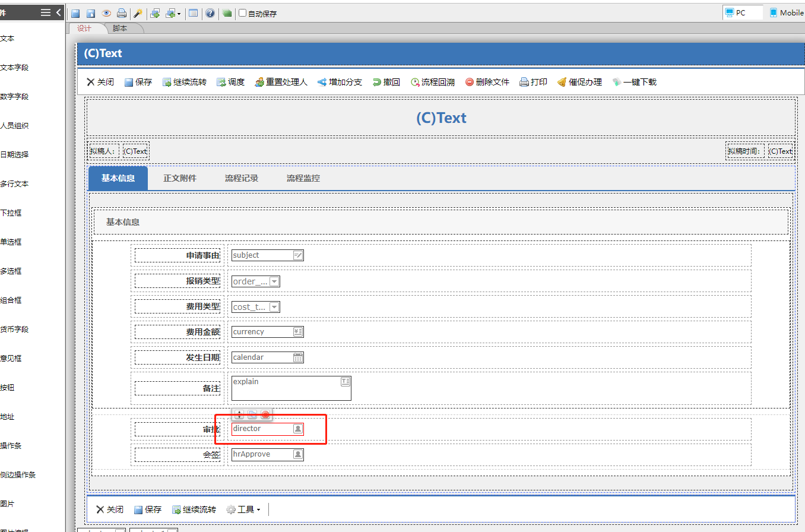
Task: Click the 申请事由 label
Action: tap(202, 256)
